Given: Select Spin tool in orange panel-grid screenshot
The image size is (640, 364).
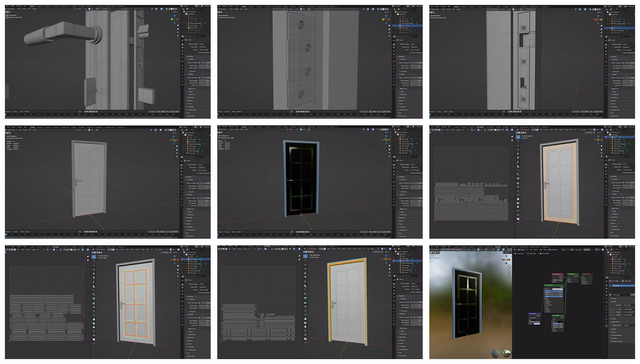Looking at the screenshot, I should pyautogui.click(x=94, y=323).
